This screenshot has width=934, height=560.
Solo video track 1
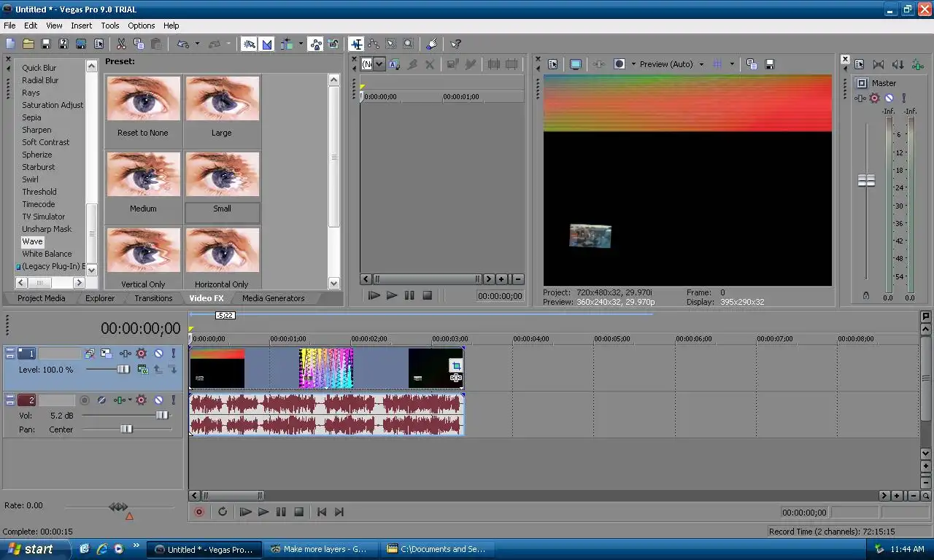pos(173,354)
